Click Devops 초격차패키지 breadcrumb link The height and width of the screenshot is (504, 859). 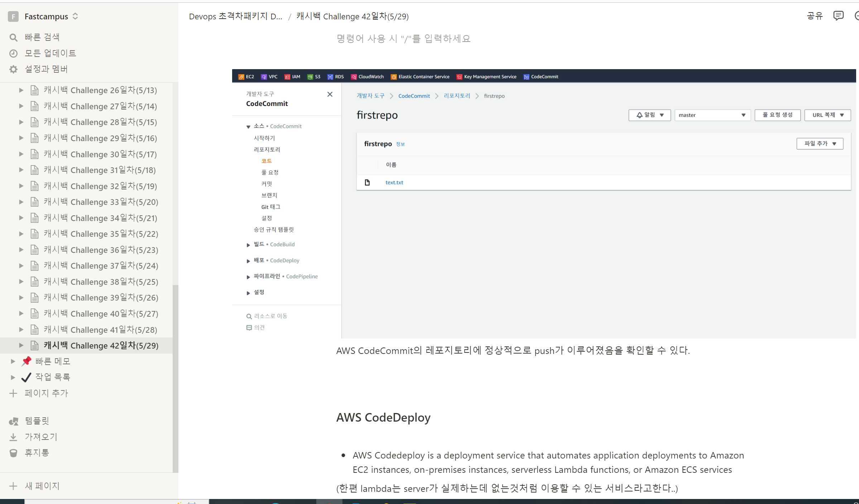coord(235,16)
